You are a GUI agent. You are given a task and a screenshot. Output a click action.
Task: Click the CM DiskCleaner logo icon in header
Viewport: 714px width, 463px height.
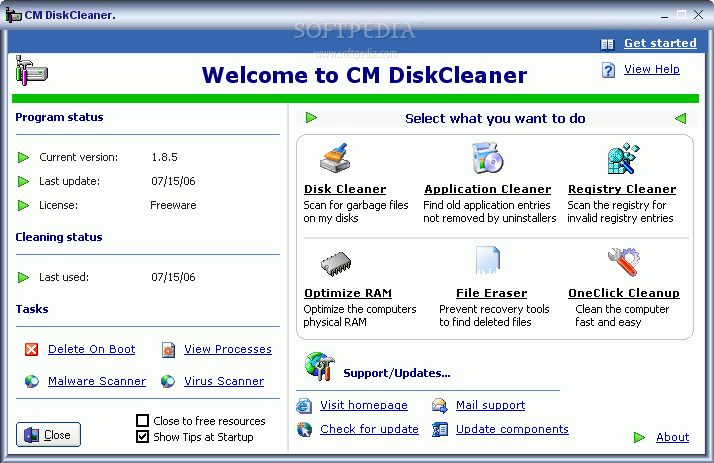31,71
